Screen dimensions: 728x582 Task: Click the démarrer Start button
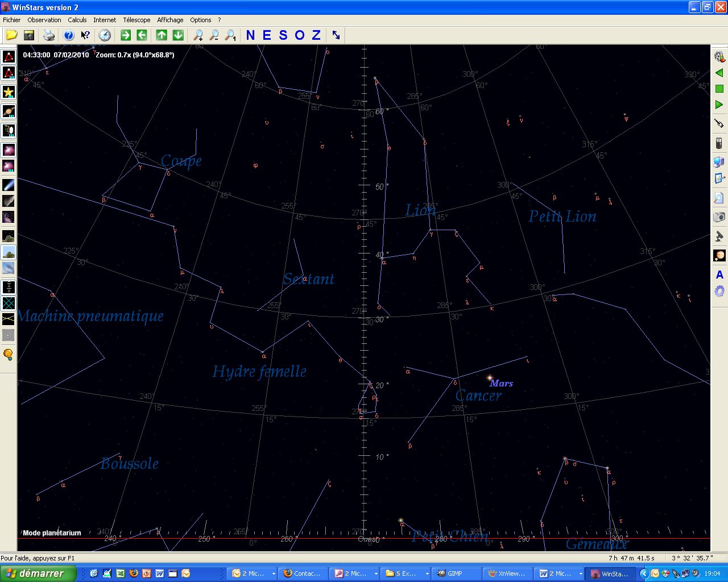click(38, 573)
